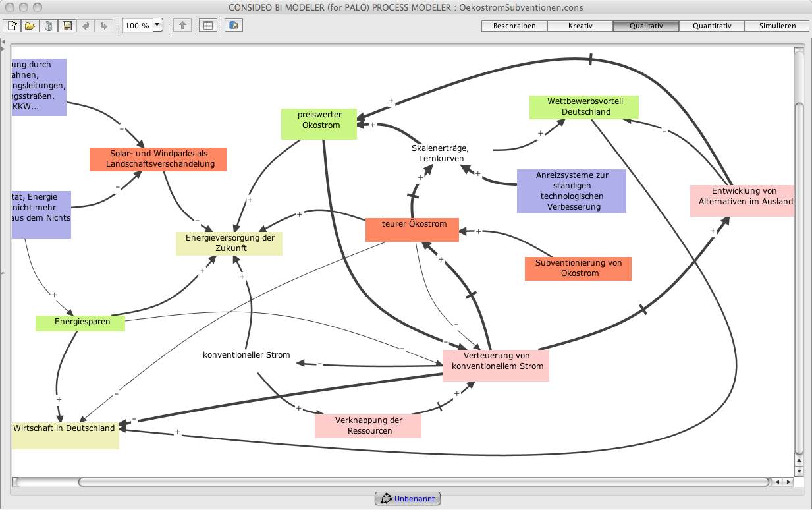Open the Simulieren tab
812x510 pixels.
[x=777, y=26]
